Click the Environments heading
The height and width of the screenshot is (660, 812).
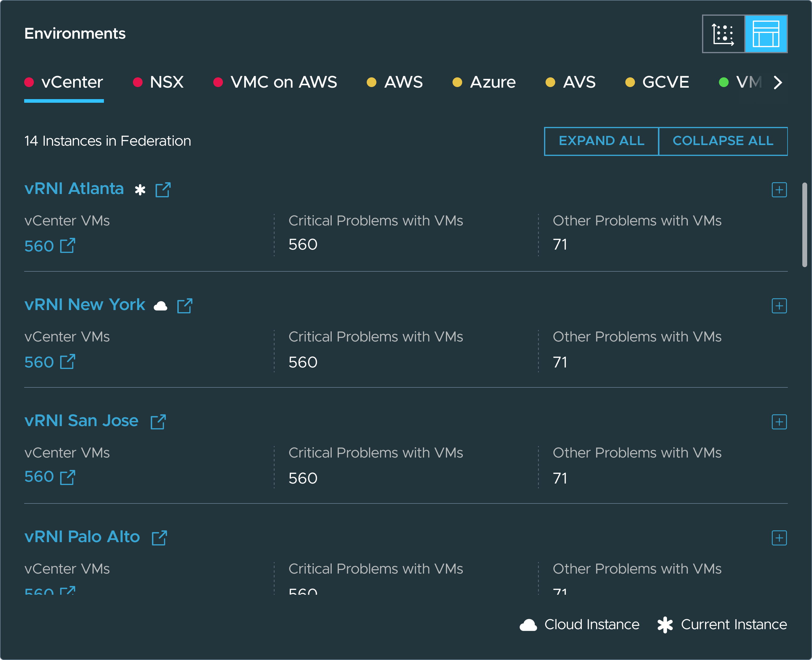point(75,34)
